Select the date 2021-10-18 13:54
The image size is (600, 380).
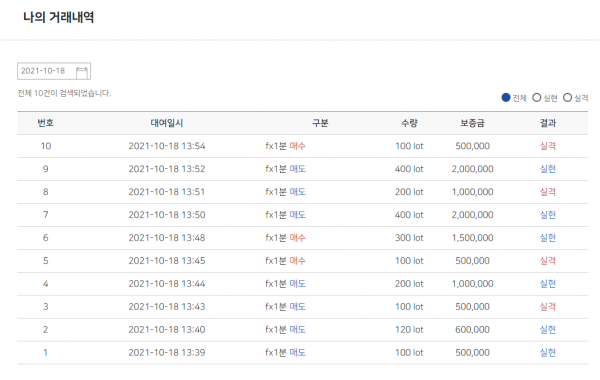pyautogui.click(x=167, y=146)
